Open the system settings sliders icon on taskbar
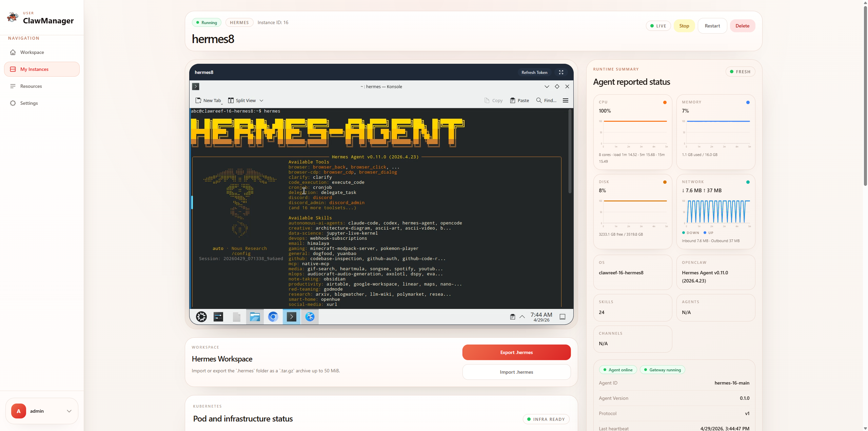 (x=218, y=317)
